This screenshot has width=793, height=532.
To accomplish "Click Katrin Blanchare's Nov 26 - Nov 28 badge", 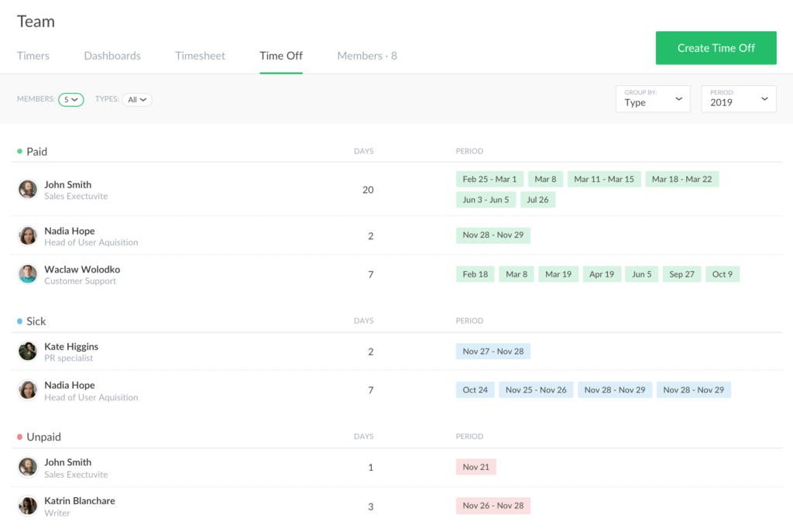I will (x=493, y=506).
